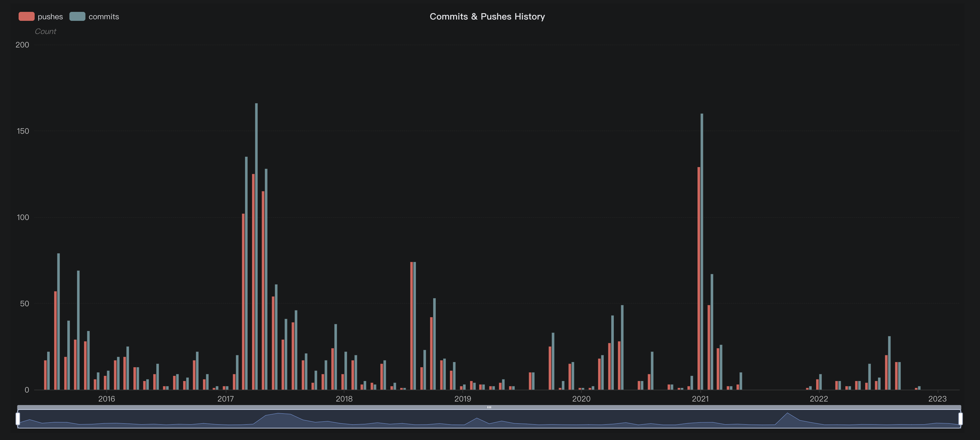Click the minimap area under the chart
This screenshot has height=440, width=980.
490,420
